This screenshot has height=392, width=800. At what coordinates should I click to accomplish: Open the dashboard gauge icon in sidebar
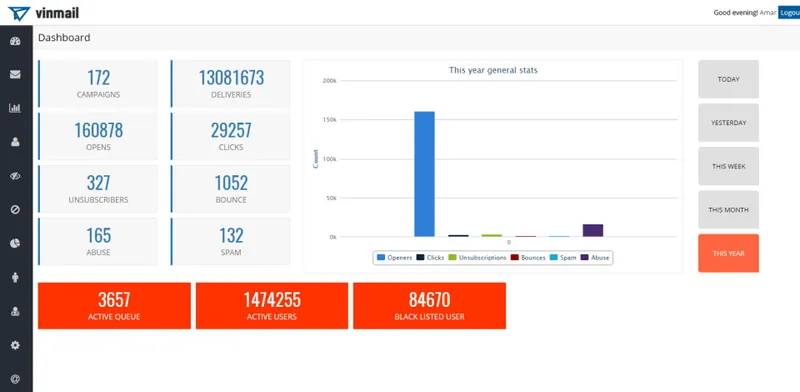point(15,41)
